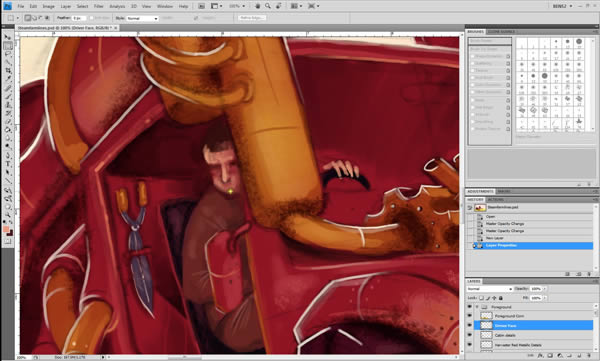Open the Layer menu

(66, 7)
